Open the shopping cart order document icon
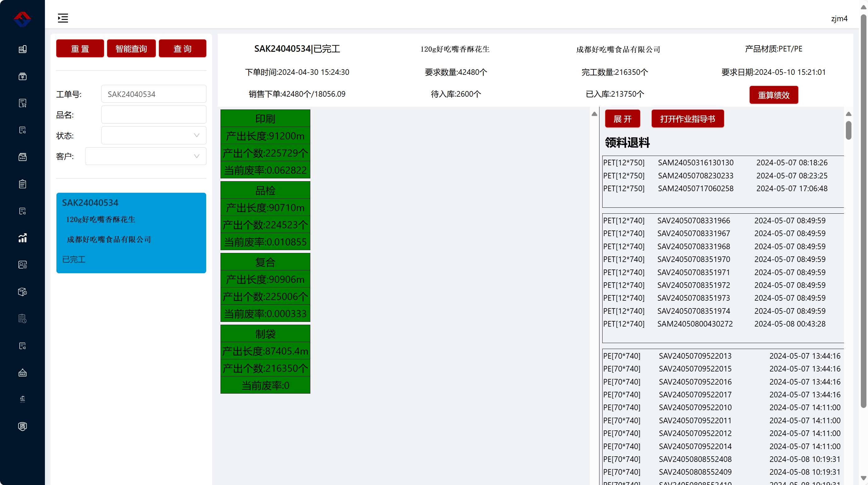Screen dimensions: 868x485 22,103
